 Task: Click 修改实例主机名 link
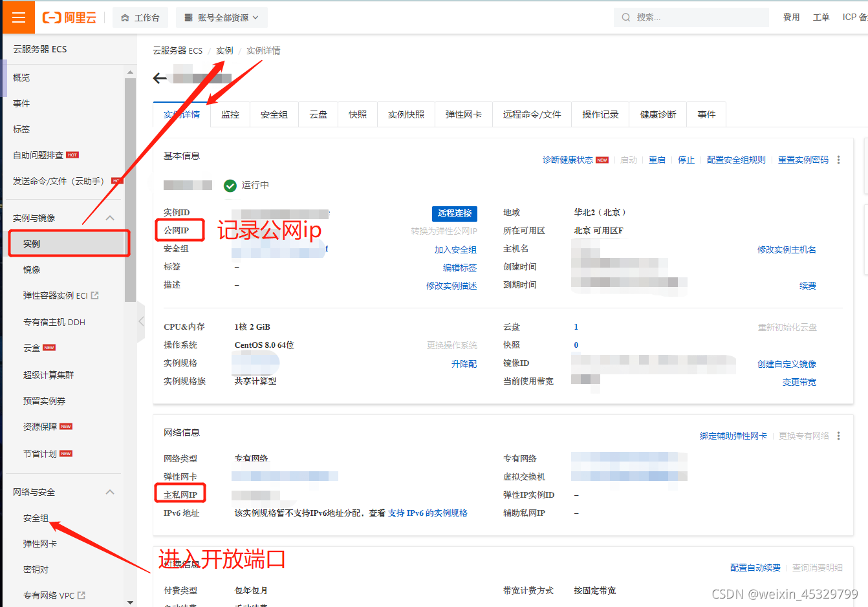[x=787, y=250]
